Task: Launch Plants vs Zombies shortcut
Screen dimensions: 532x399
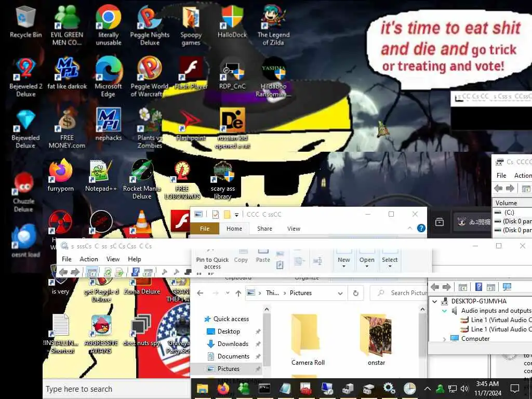Action: coord(150,128)
